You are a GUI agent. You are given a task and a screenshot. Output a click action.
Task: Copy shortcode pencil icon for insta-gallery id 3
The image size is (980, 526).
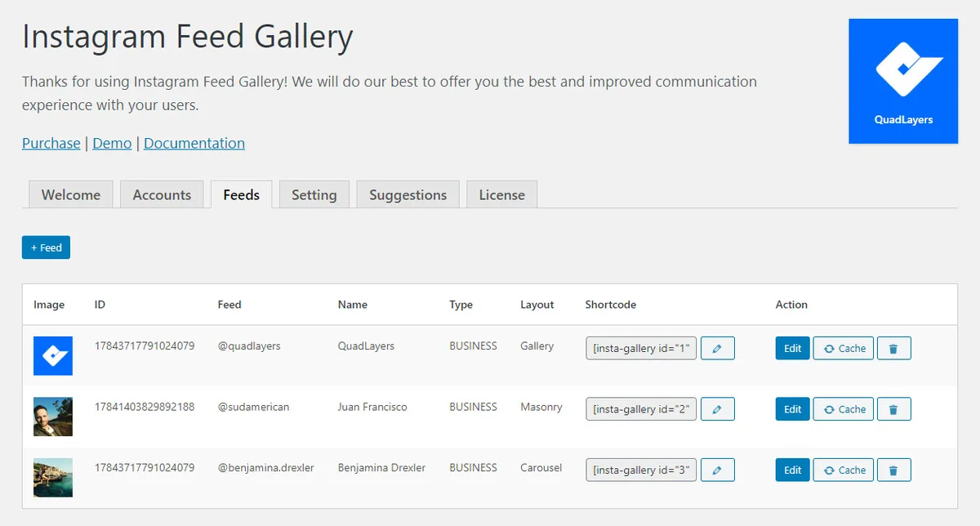pyautogui.click(x=717, y=470)
